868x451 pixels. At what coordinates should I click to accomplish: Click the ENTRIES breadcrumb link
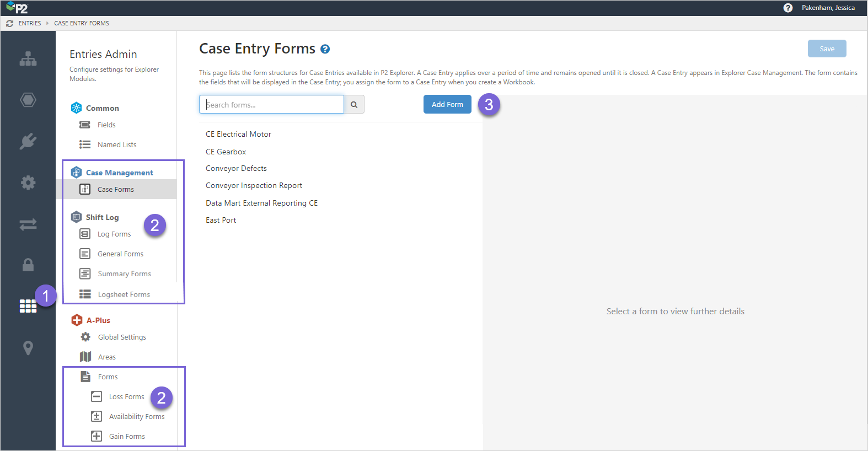30,23
